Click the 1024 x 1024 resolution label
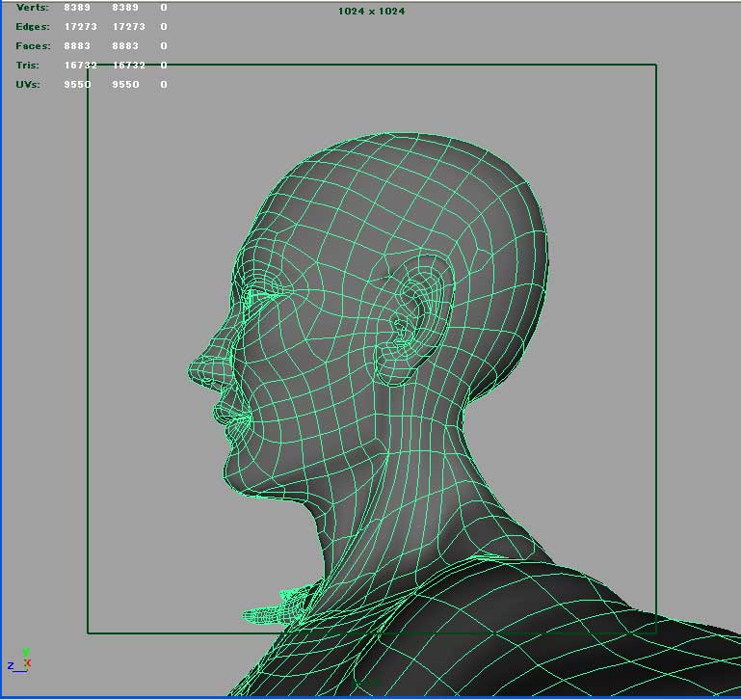 click(x=371, y=12)
